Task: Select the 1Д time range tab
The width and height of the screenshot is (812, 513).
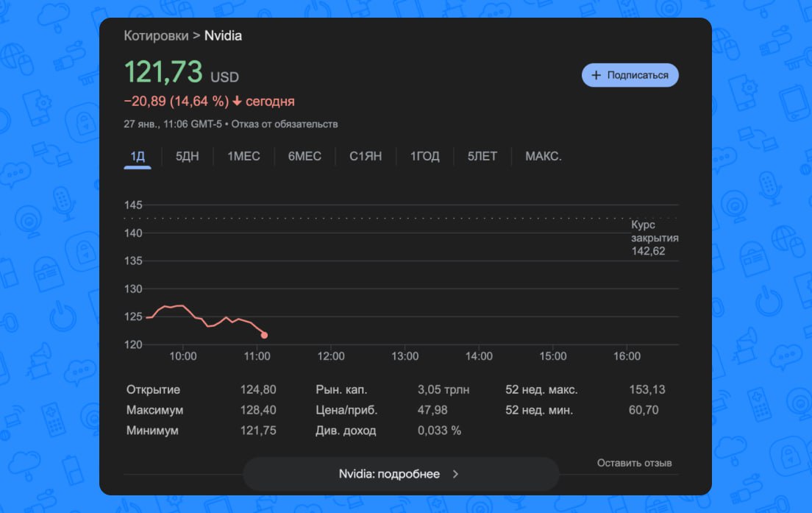Action: pos(138,156)
